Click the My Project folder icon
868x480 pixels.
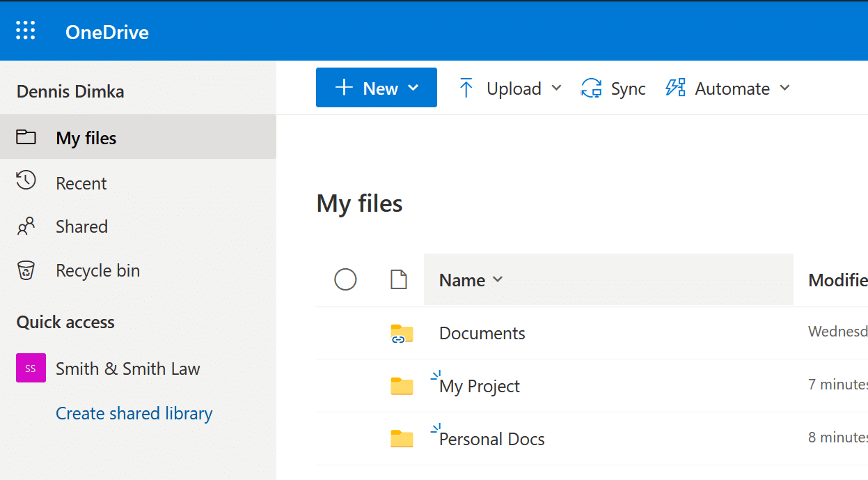[x=402, y=386]
